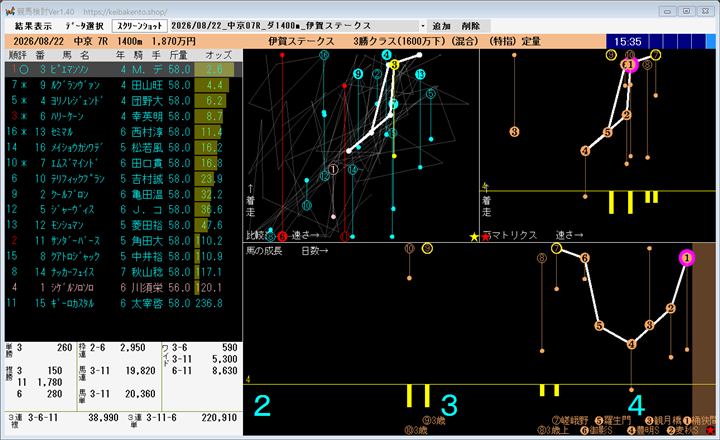Click the yellow star icon in comparison chart

tap(474, 237)
